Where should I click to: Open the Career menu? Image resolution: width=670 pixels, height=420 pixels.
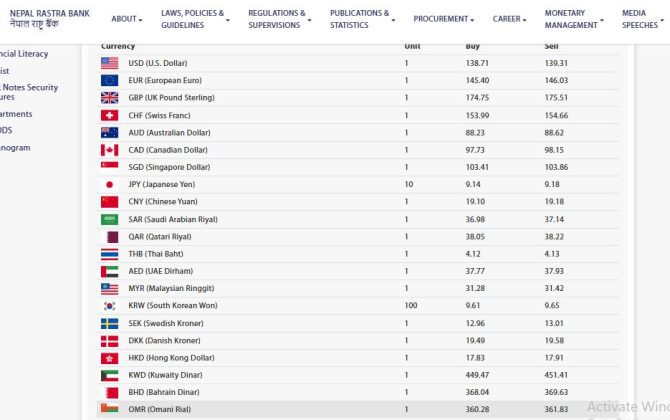click(509, 19)
